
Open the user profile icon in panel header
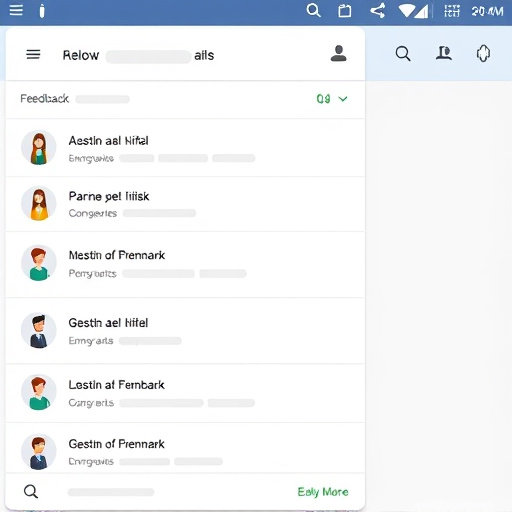click(x=338, y=53)
